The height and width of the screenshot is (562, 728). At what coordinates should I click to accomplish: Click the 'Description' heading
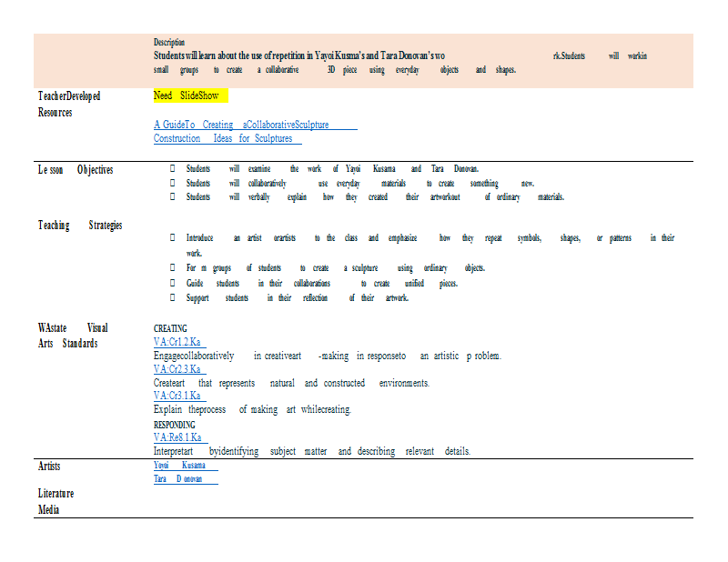169,42
